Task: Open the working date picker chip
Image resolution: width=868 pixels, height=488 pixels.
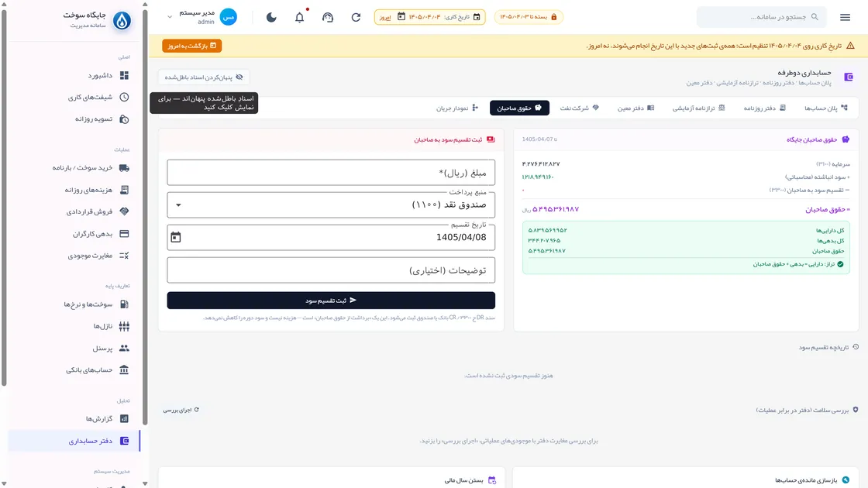Action: click(429, 17)
